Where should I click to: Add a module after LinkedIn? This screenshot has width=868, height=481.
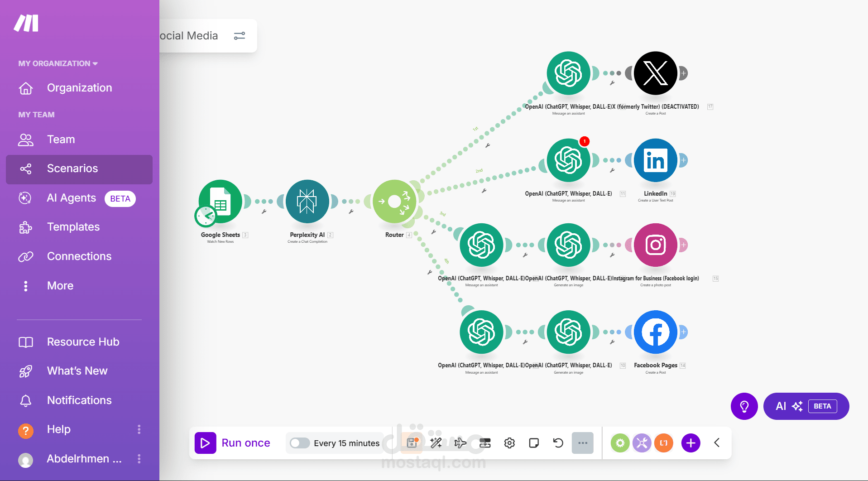[684, 160]
